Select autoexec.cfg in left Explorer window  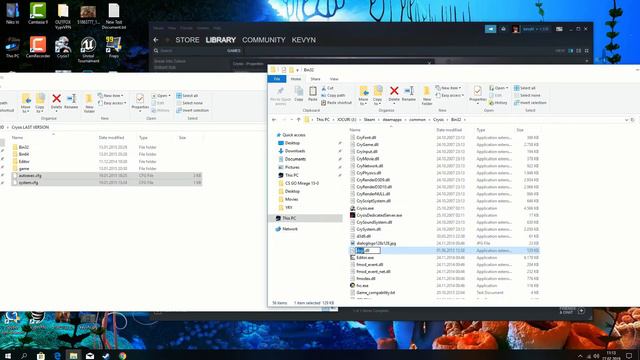[107, 176]
